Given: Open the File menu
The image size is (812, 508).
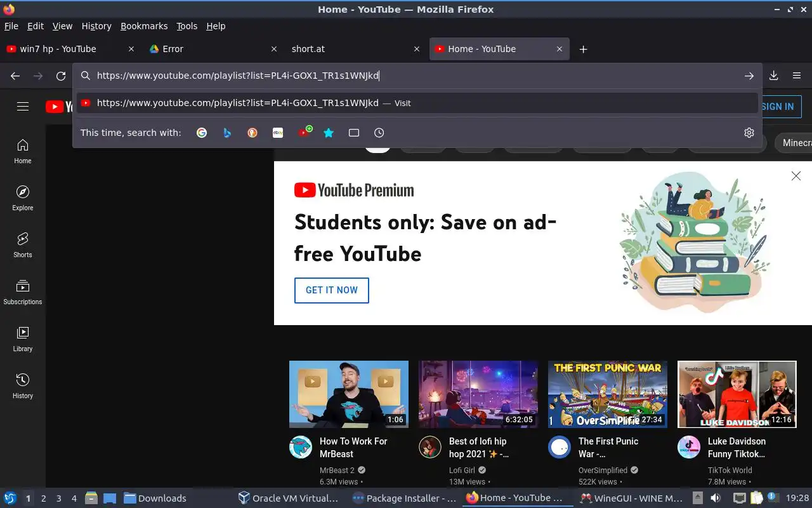Looking at the screenshot, I should click(x=11, y=26).
